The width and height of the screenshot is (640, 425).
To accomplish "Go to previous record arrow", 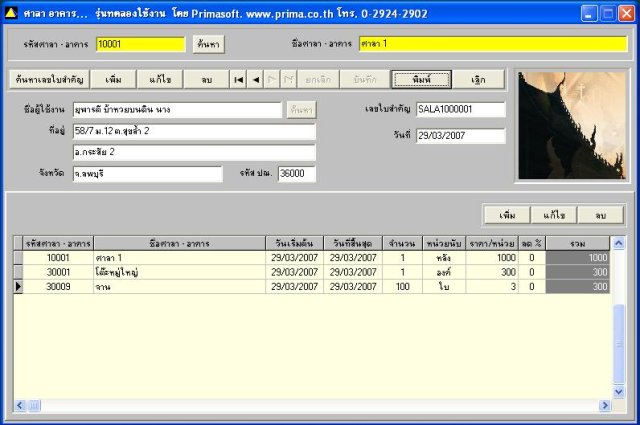I will pyautogui.click(x=256, y=80).
